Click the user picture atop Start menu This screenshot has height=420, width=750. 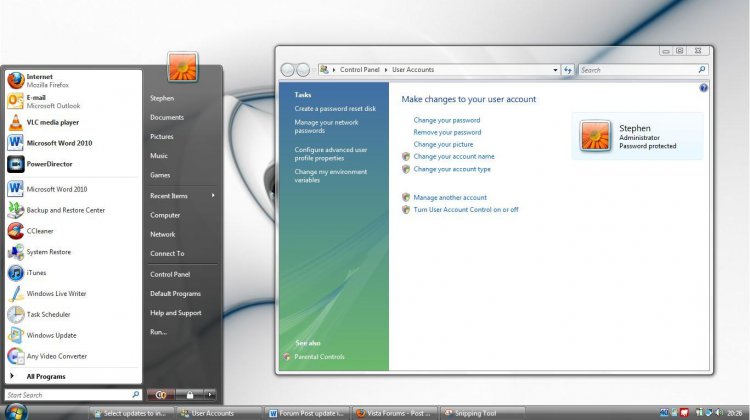coord(182,67)
